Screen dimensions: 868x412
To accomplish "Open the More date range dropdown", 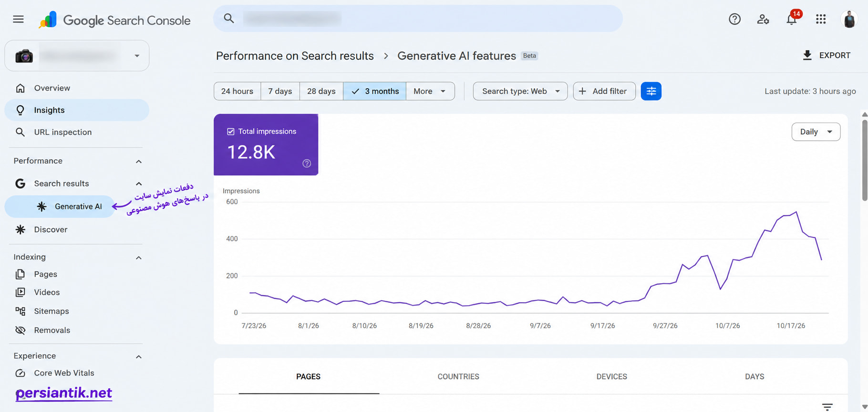I will click(430, 91).
